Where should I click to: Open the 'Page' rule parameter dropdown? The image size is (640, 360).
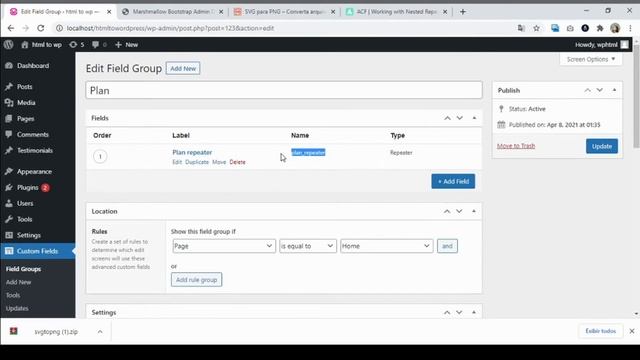tap(224, 246)
